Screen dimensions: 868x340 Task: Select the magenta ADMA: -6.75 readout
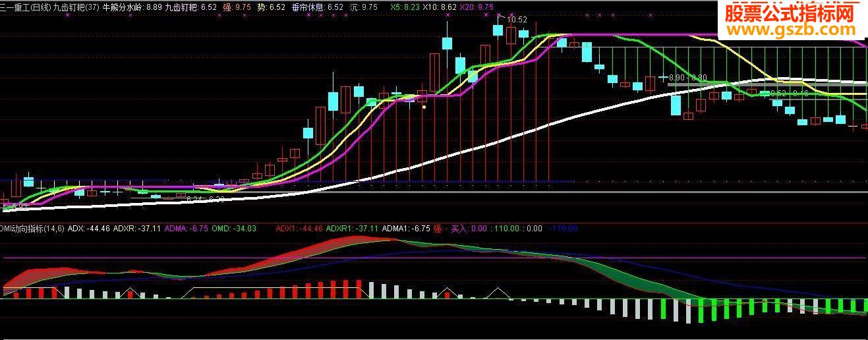point(186,229)
